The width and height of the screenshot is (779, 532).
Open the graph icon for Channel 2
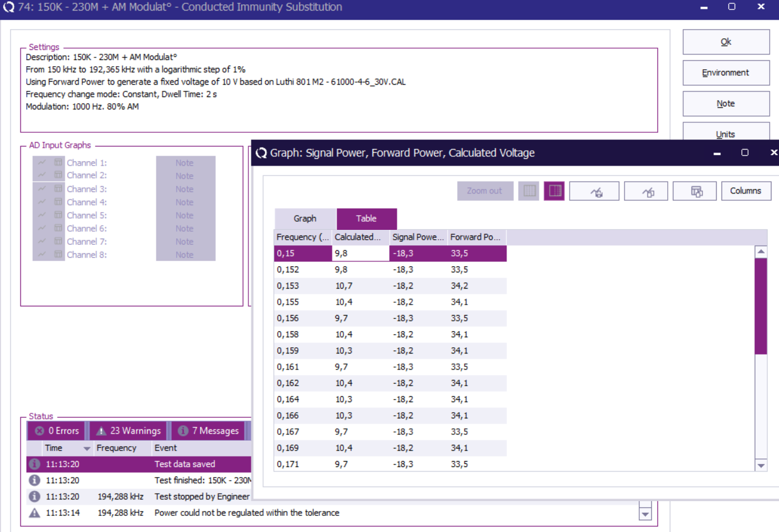41,175
